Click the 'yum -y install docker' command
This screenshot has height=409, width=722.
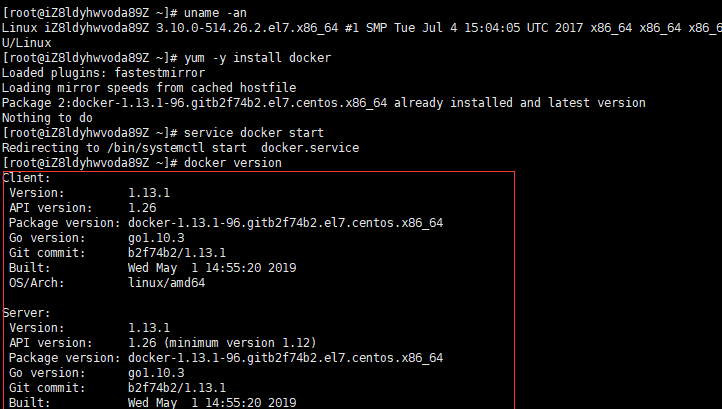(x=257, y=58)
